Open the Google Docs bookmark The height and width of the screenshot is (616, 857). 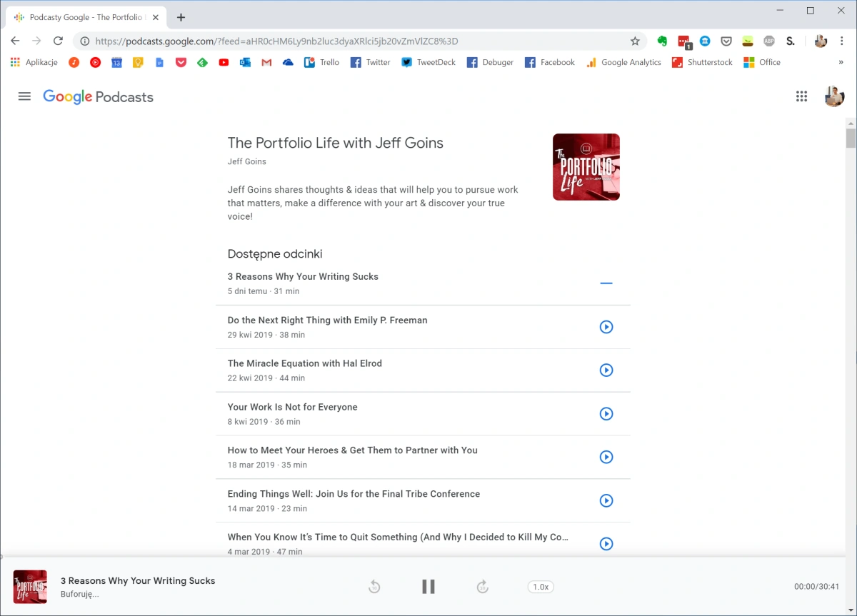coord(159,63)
